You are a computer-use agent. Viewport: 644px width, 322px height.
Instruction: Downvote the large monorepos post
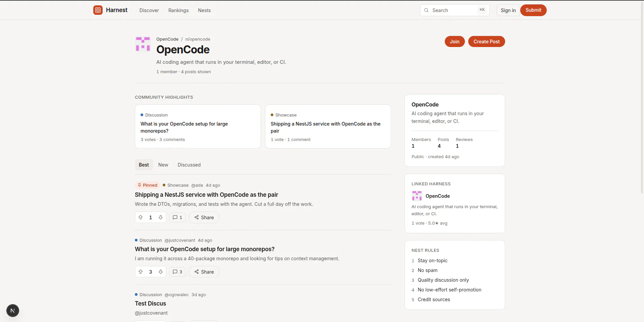(x=161, y=272)
